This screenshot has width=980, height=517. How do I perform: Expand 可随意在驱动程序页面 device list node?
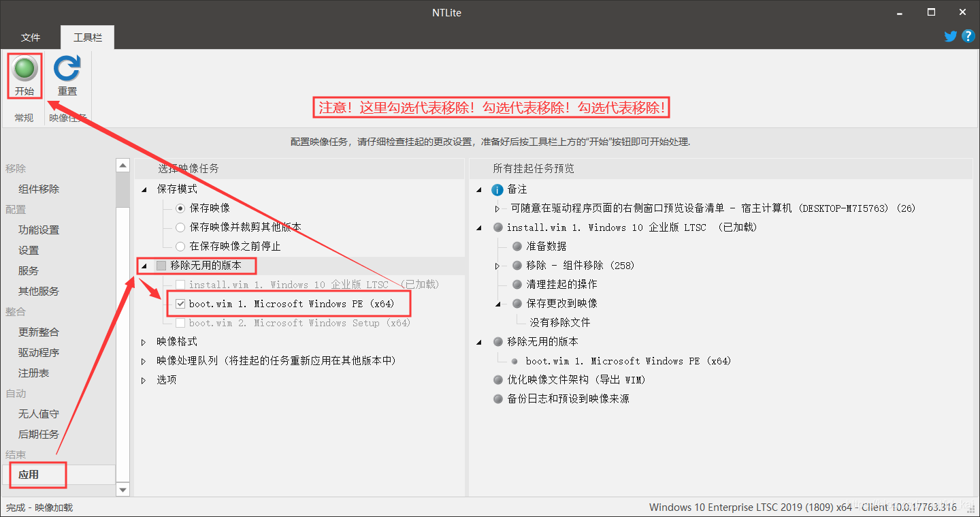[x=497, y=208]
